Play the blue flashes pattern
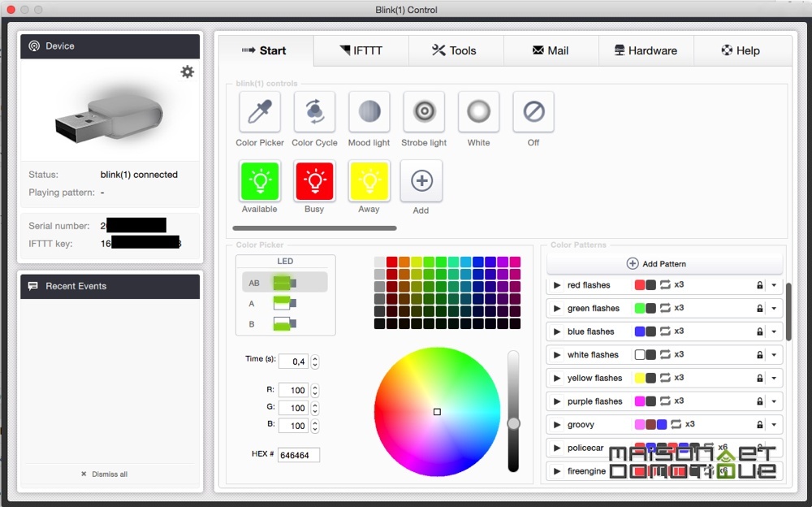The height and width of the screenshot is (507, 812). (557, 331)
